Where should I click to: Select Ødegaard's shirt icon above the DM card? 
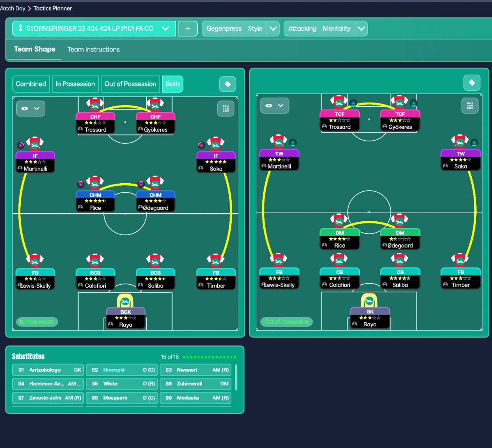[400, 221]
